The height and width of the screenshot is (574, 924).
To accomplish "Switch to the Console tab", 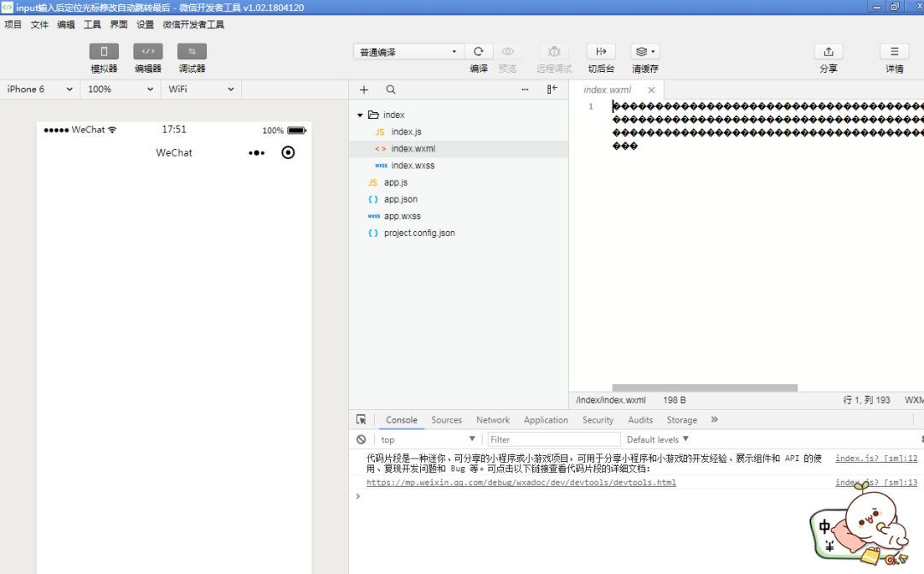I will point(401,420).
